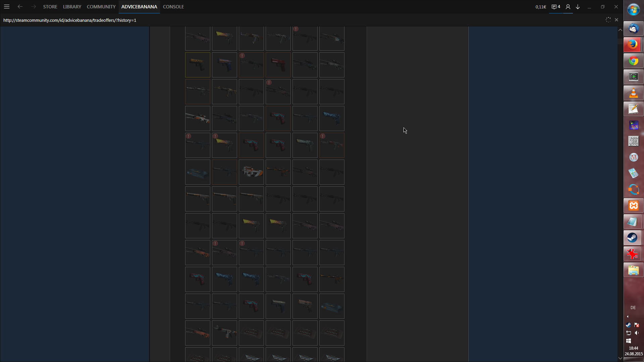
Task: Select the white-orange P90 item thumbnail
Action: [251, 172]
